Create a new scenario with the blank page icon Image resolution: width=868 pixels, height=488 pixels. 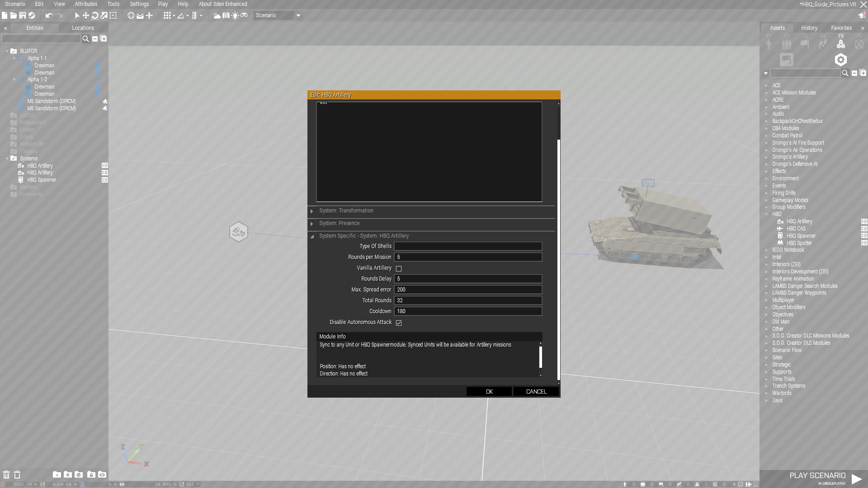5,15
